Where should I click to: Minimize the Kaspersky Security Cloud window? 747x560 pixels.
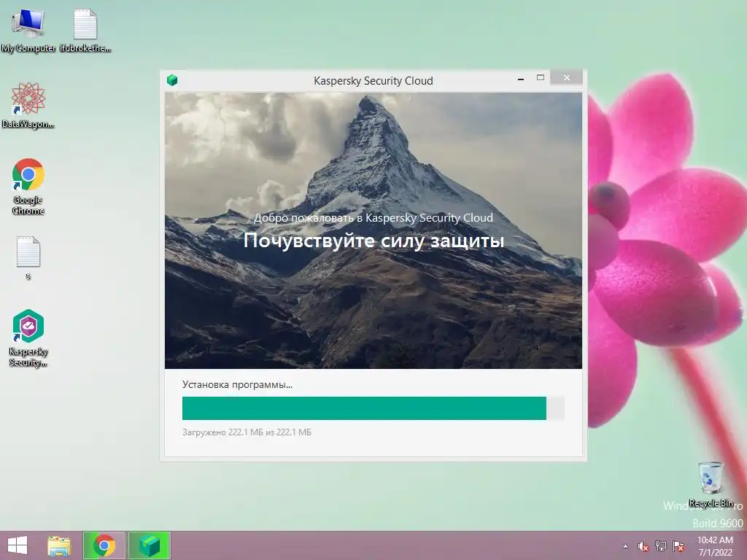(x=521, y=79)
